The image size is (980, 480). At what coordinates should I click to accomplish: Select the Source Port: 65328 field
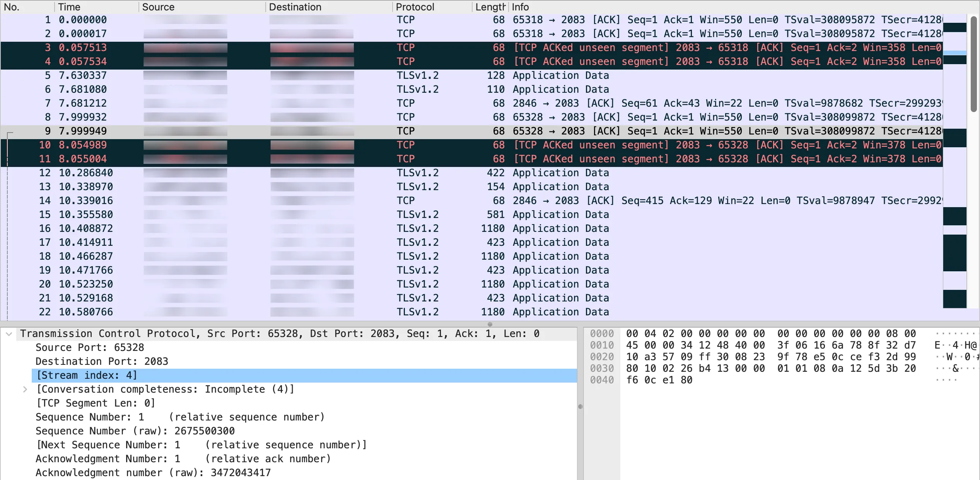coord(90,347)
